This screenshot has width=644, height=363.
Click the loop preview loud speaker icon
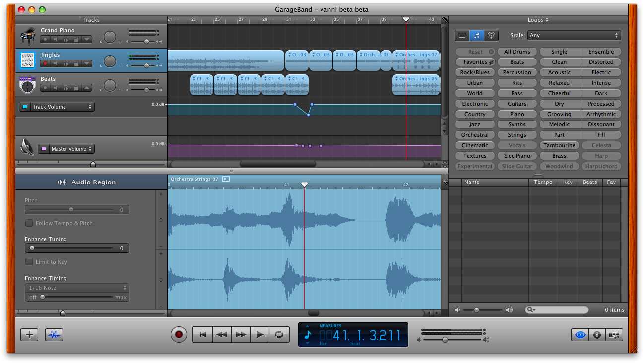click(x=509, y=310)
